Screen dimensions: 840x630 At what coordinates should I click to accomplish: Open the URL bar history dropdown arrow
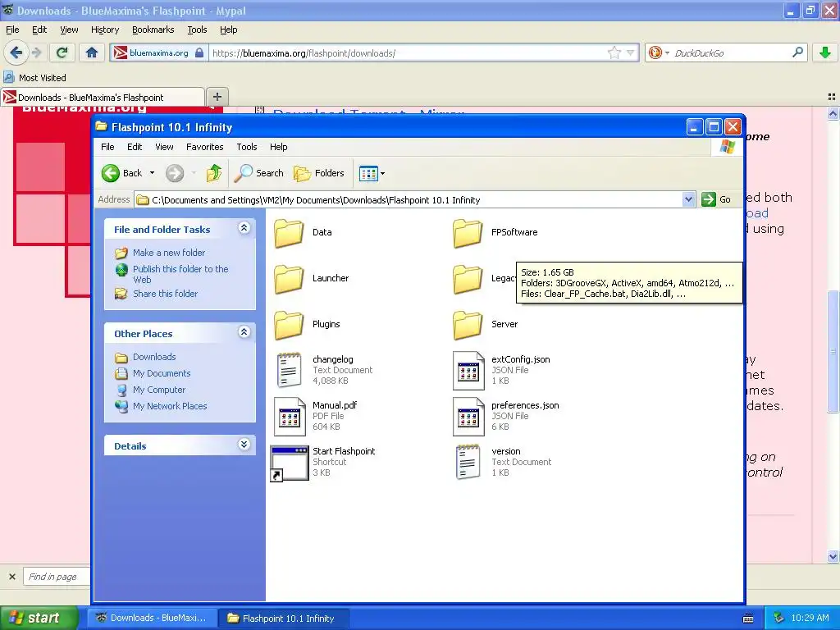point(631,52)
